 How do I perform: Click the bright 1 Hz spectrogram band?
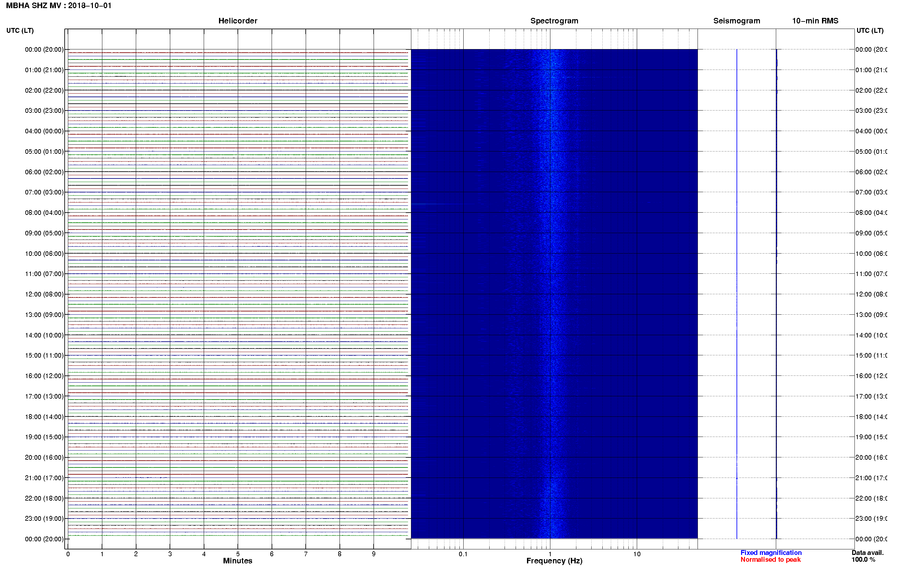(x=552, y=294)
